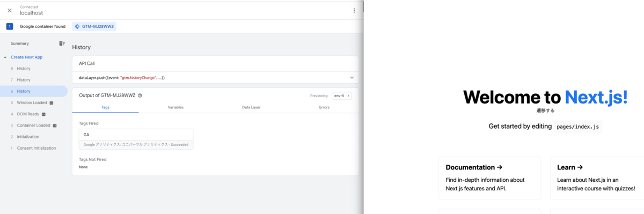Click the help icon next to Output heading
Screen dimensions: 644x214
140,95
